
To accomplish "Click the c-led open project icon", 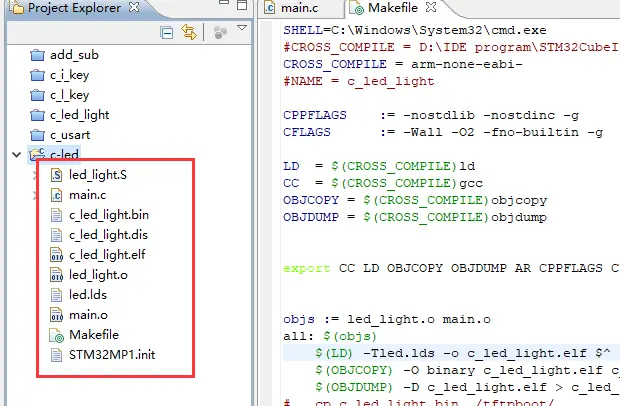I will 37,154.
